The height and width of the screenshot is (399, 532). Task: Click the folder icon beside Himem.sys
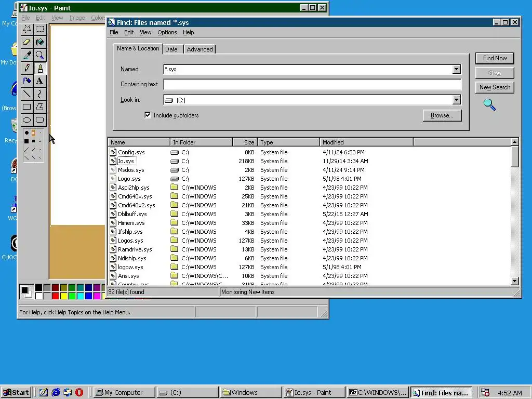[175, 223]
